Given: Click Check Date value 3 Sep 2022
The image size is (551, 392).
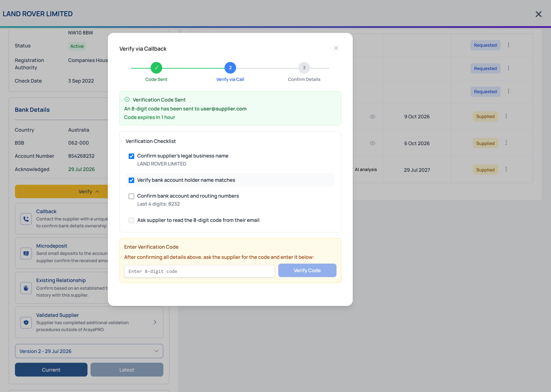Looking at the screenshot, I should tap(81, 81).
